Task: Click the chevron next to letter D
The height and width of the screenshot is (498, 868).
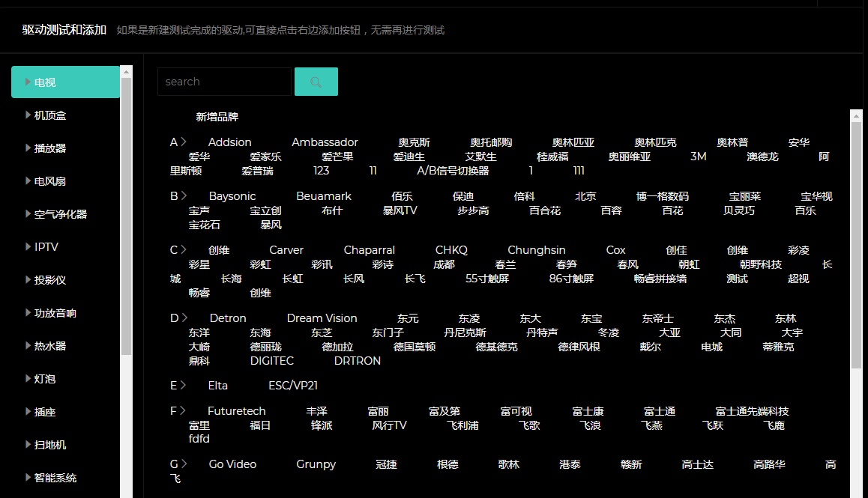Action: (185, 318)
